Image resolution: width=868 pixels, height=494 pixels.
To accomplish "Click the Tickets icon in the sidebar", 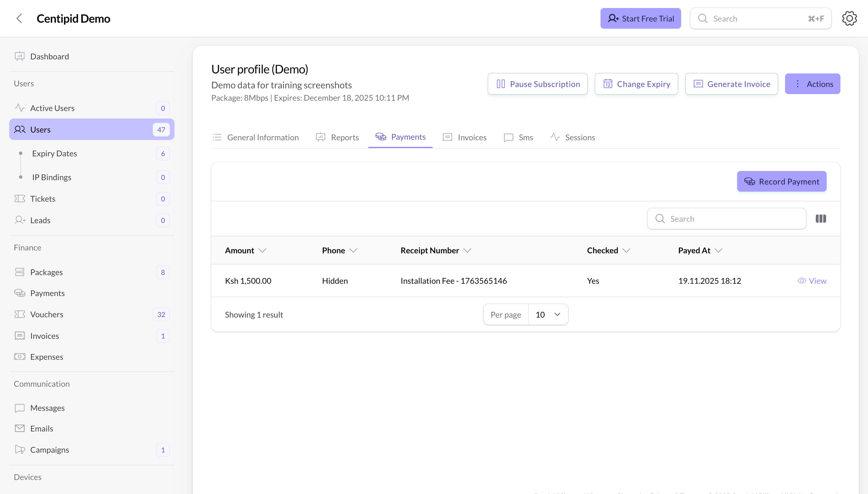I will coord(20,199).
